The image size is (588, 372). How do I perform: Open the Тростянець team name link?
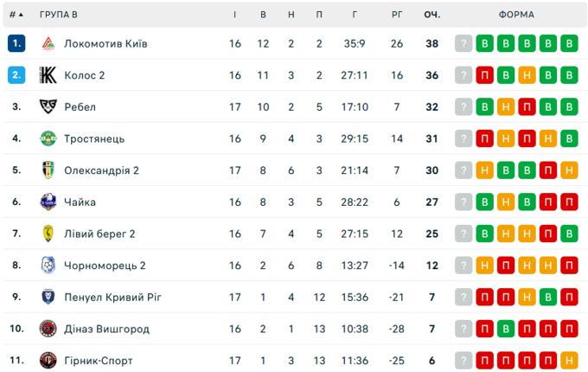[x=94, y=138]
